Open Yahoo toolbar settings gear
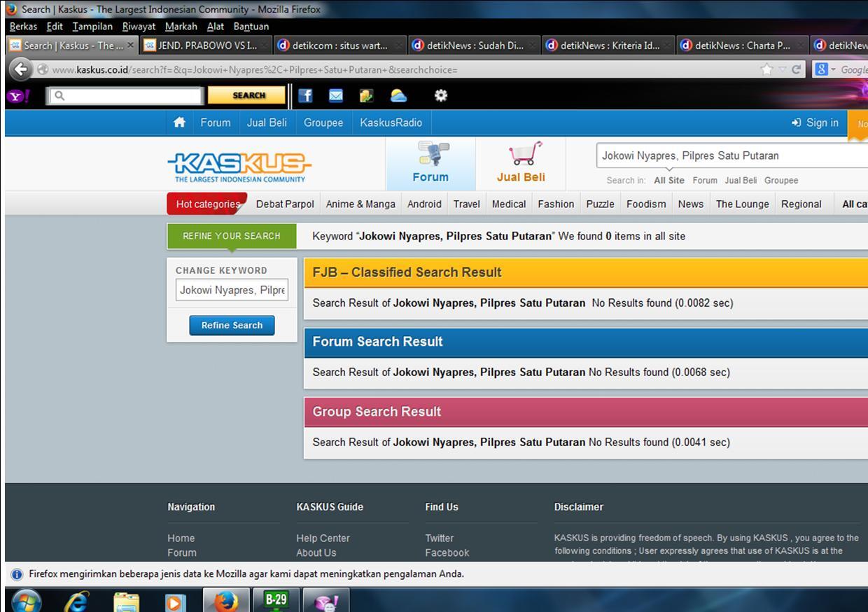This screenshot has height=612, width=868. tap(440, 95)
